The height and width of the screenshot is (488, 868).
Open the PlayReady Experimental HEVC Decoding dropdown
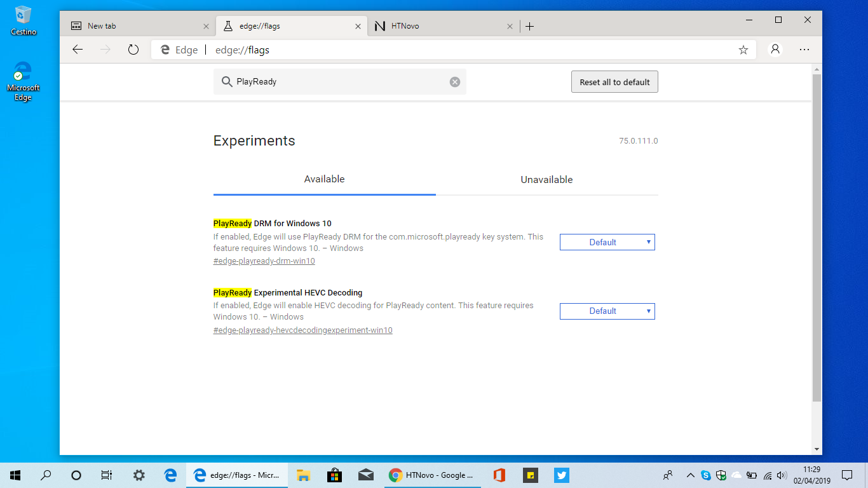pyautogui.click(x=606, y=311)
